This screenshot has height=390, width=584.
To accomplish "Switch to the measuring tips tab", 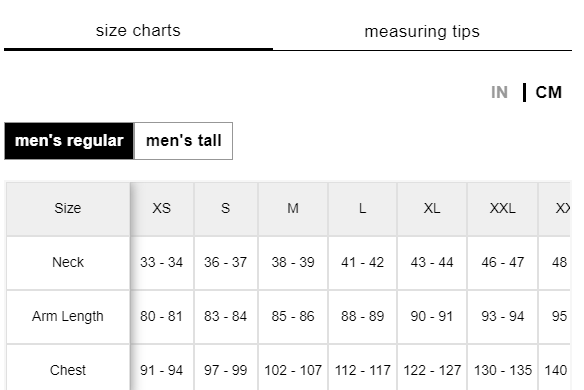I will point(422,32).
